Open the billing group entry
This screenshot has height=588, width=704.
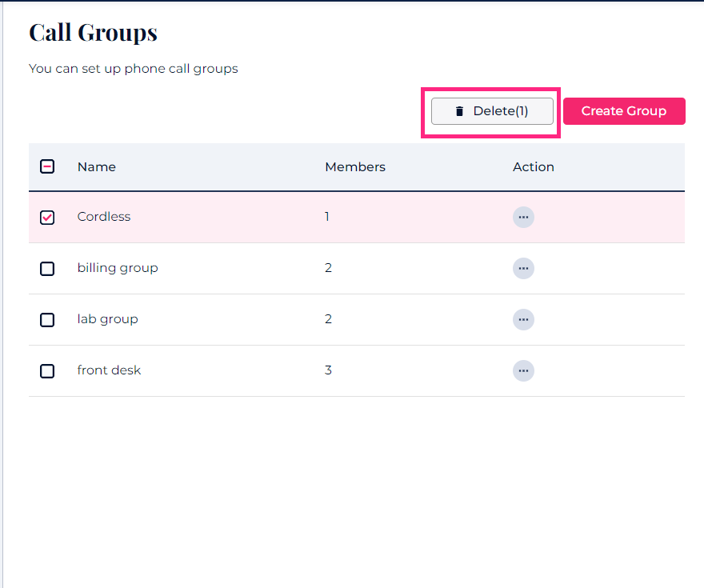click(118, 268)
